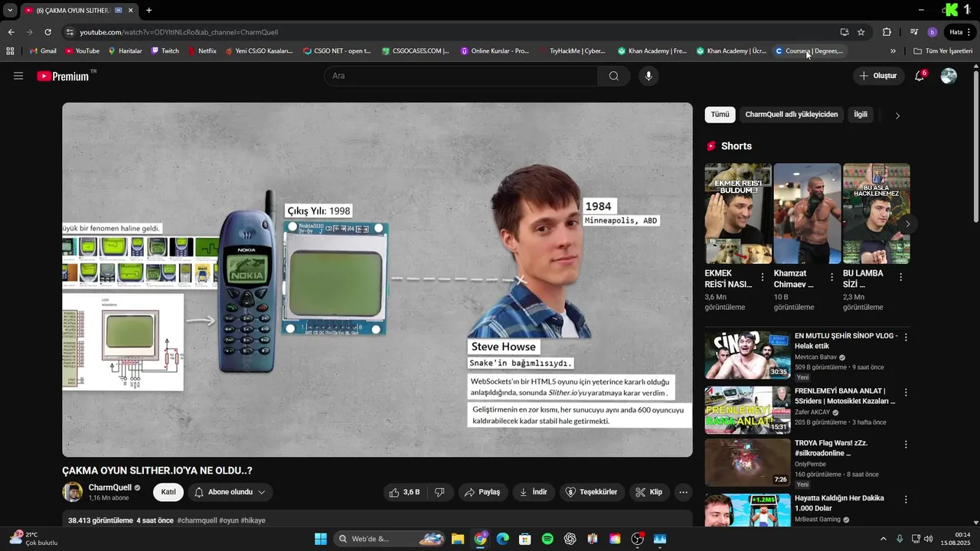This screenshot has width=980, height=551.
Task: Open Chrome apps grid in bookmarks bar
Action: coord(10,51)
